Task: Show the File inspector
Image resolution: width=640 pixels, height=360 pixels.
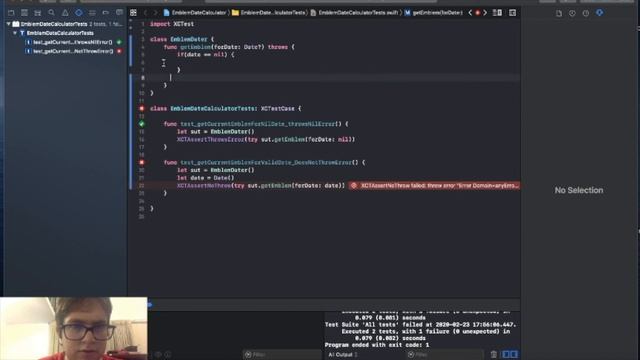Action: point(559,13)
